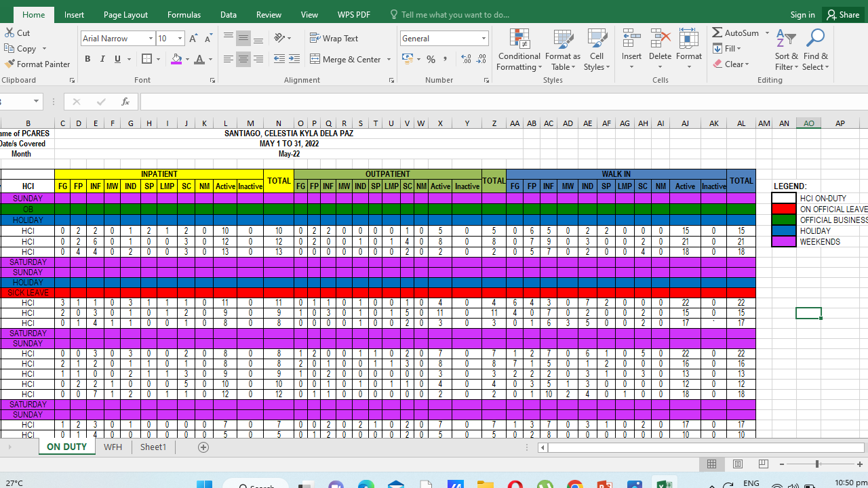Align cell text right
Image resolution: width=868 pixels, height=488 pixels.
258,60
